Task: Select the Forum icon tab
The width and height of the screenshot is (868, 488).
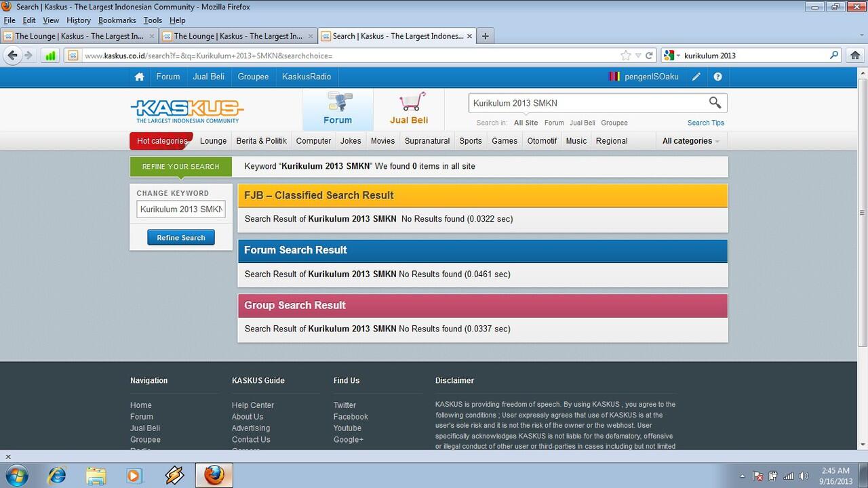Action: click(338, 108)
